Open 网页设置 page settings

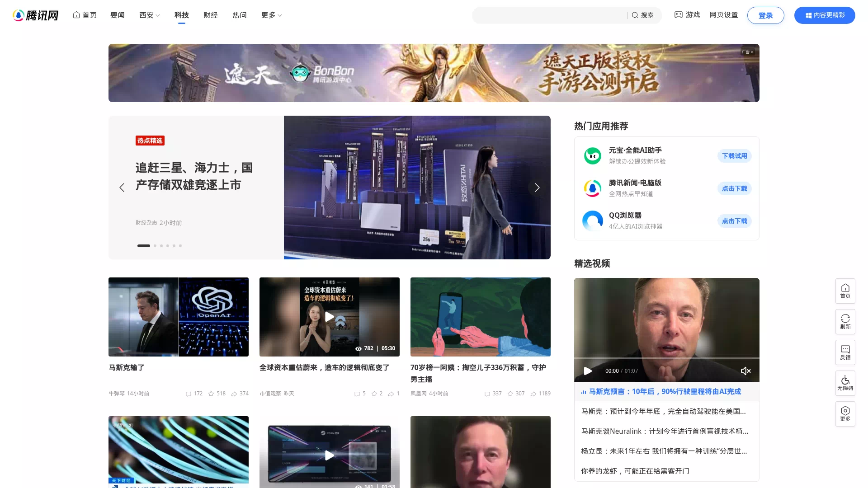[724, 15]
